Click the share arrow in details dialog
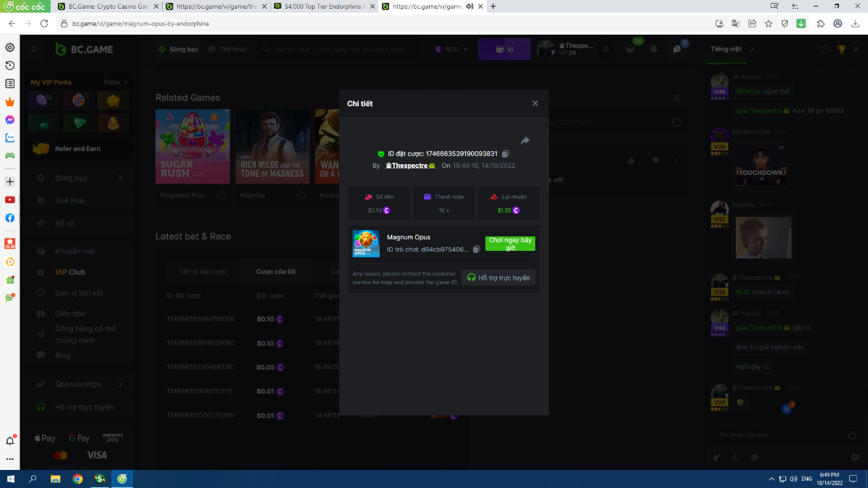 click(x=525, y=140)
